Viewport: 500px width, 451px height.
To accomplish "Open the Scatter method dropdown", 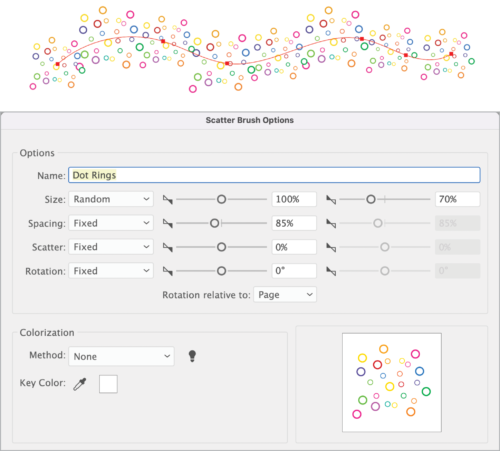I will [x=111, y=247].
